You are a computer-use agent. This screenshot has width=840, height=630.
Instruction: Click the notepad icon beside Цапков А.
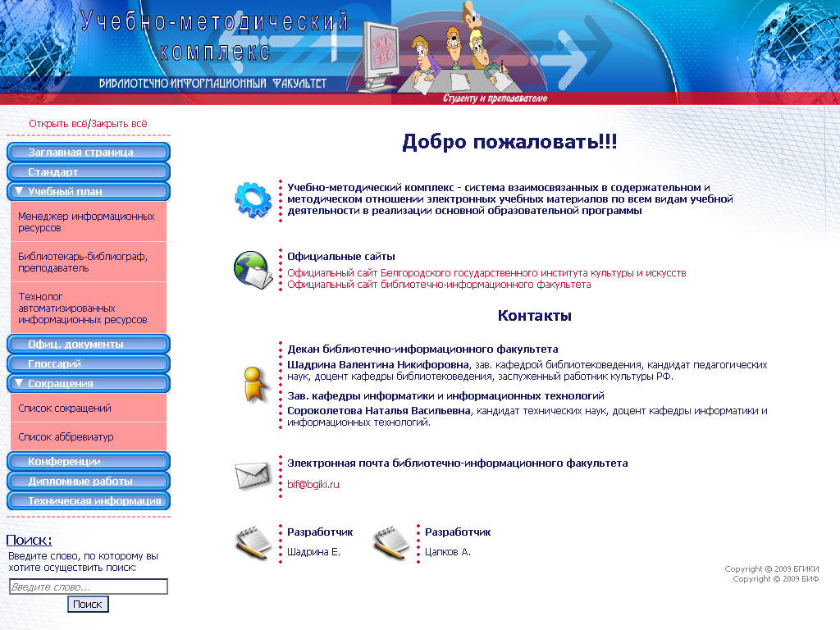point(390,541)
